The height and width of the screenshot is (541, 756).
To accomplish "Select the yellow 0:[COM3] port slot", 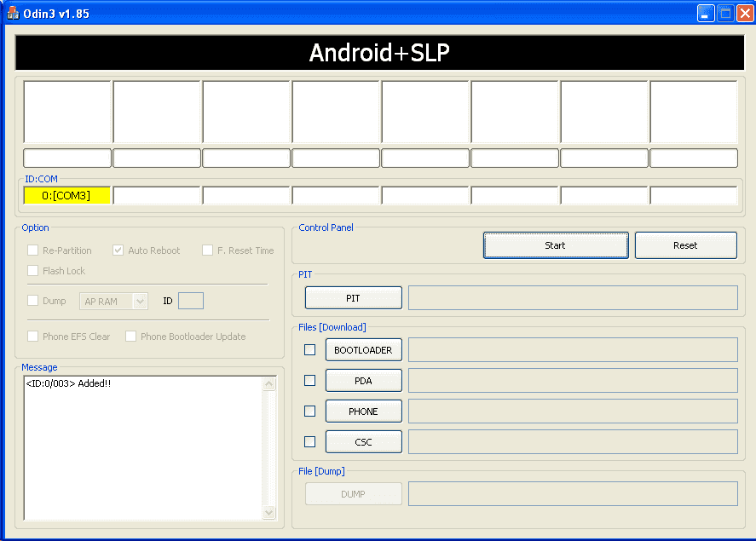I will click(x=67, y=196).
